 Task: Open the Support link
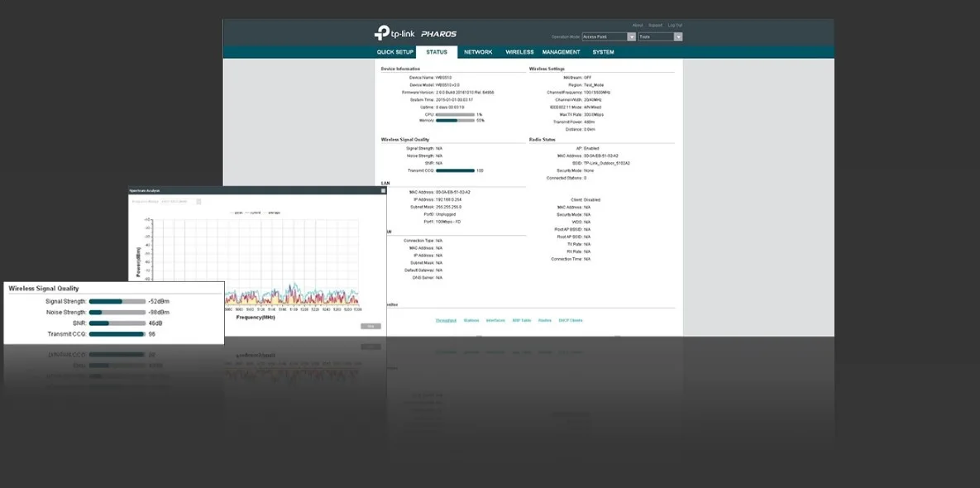click(655, 26)
